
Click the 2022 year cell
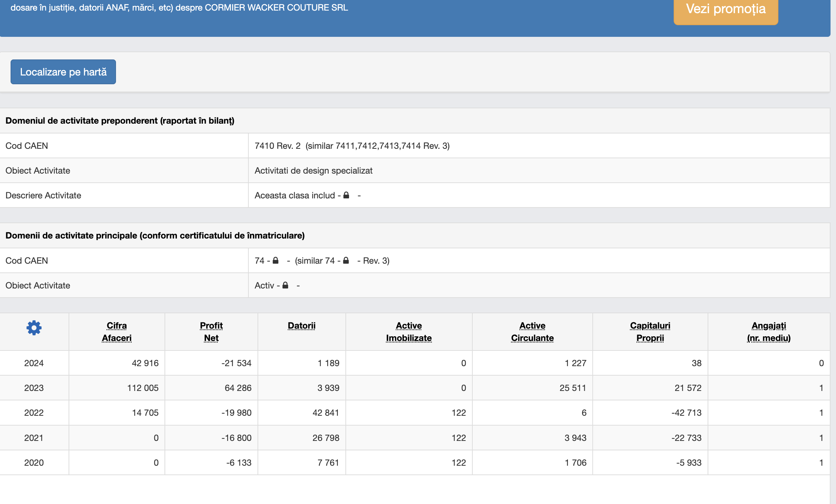click(34, 412)
